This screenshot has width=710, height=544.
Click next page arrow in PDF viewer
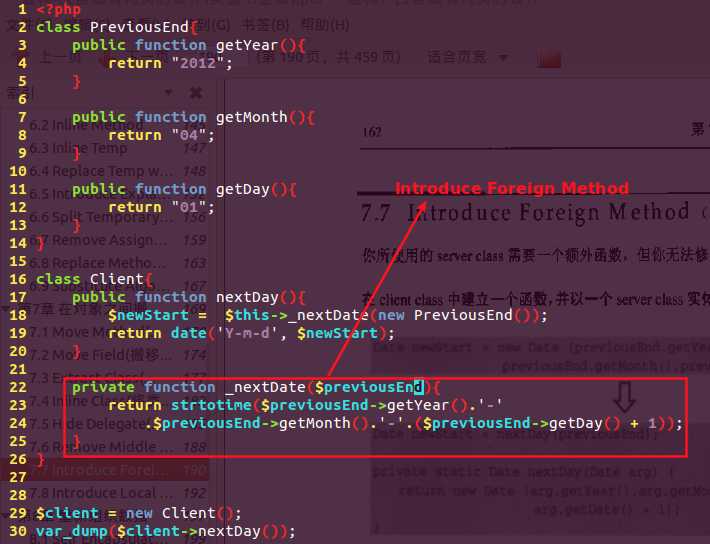coord(105,59)
